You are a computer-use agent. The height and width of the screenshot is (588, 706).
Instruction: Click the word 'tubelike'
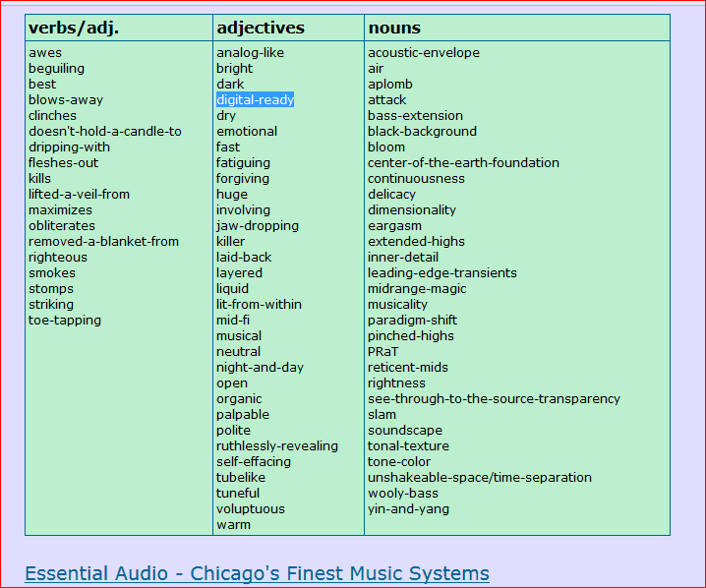point(241,478)
